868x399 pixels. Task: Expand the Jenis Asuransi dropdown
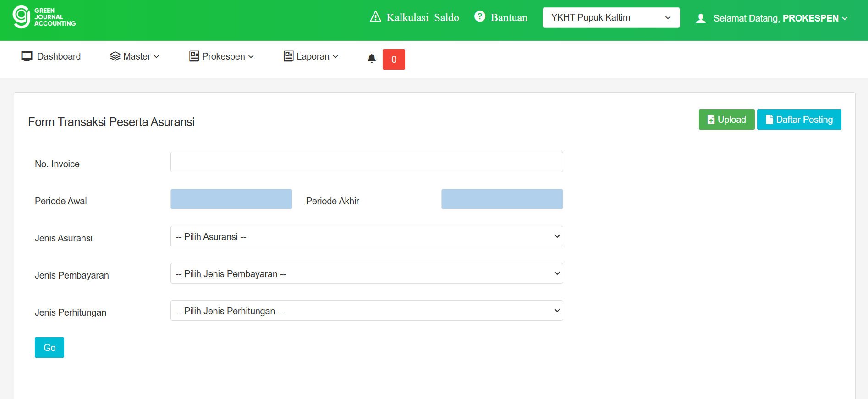[366, 236]
